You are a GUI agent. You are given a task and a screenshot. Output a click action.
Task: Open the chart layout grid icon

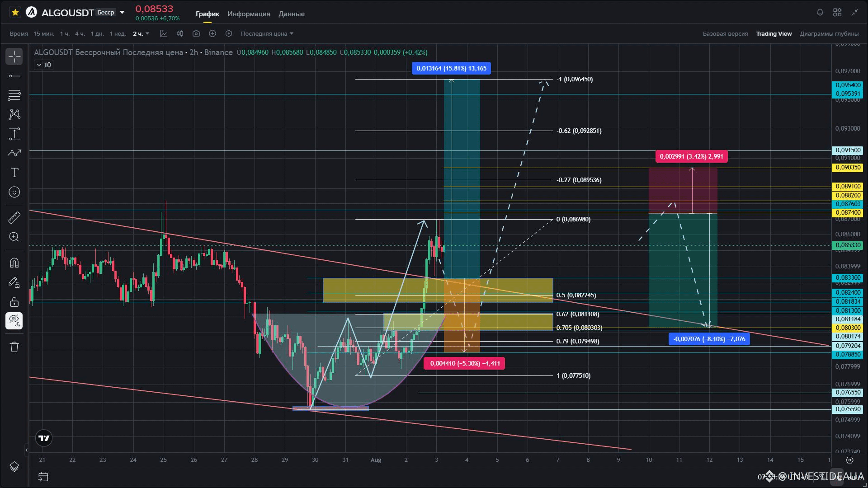tap(837, 13)
